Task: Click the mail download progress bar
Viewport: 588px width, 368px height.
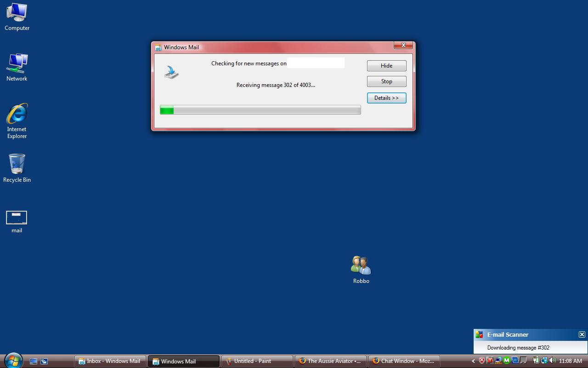Action: [260, 110]
